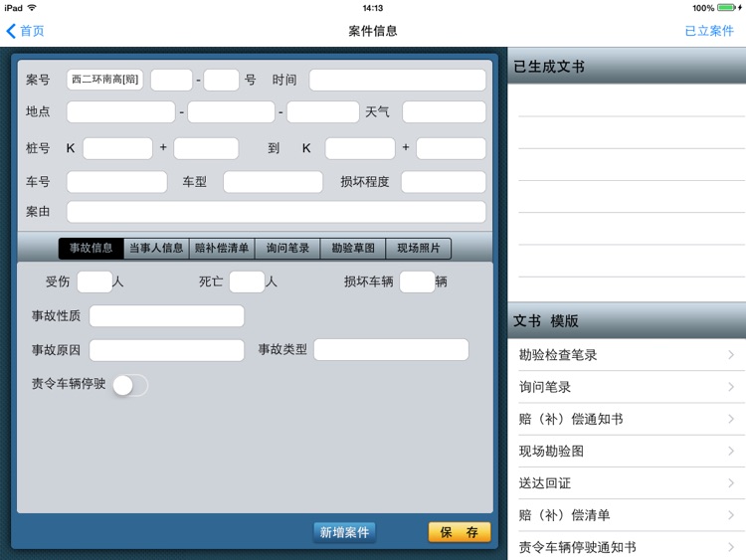Open 赔（补）偿清单 template chevron

[x=731, y=515]
